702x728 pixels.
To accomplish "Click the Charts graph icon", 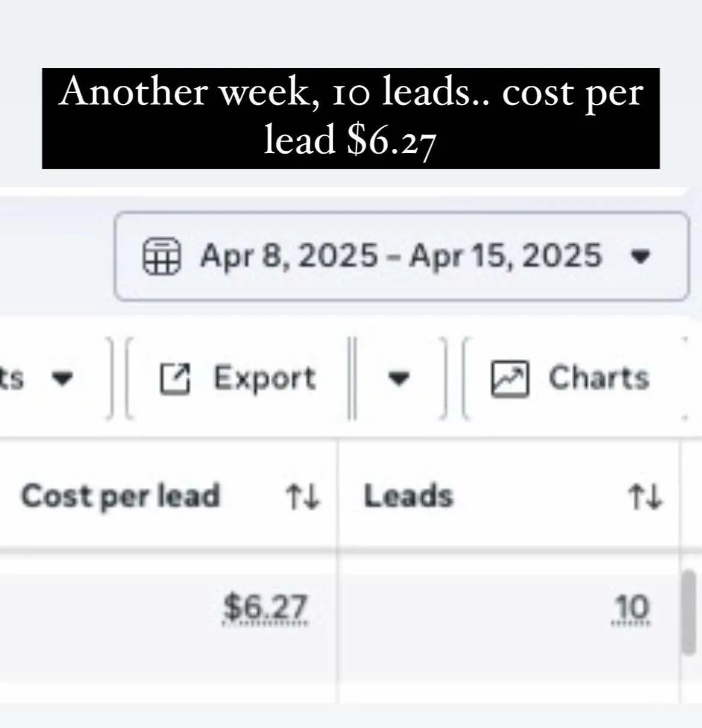I will pyautogui.click(x=510, y=379).
